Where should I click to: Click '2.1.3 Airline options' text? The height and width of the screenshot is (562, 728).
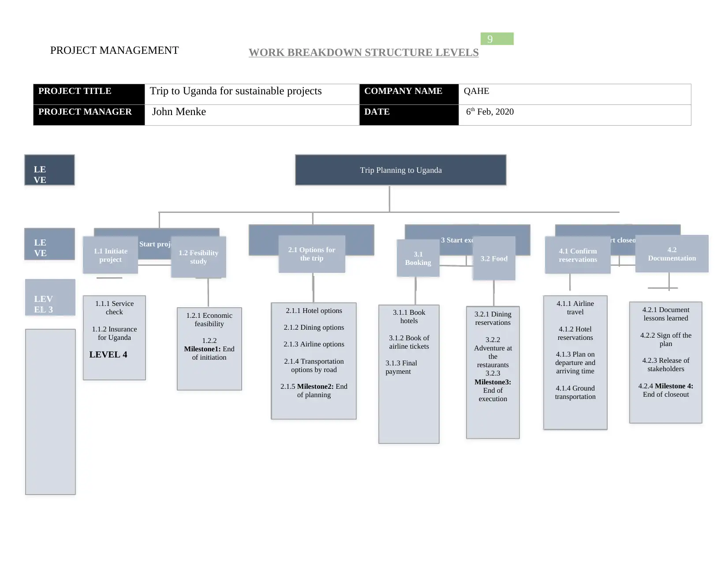coord(314,344)
